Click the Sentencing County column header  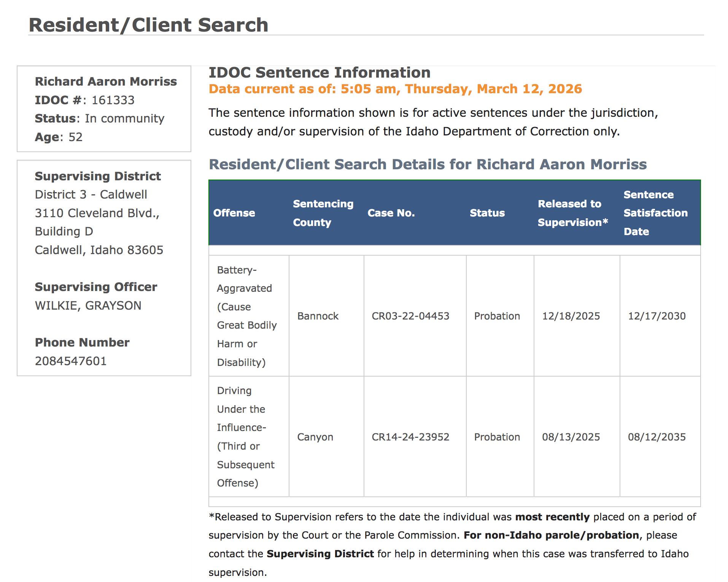pos(323,213)
